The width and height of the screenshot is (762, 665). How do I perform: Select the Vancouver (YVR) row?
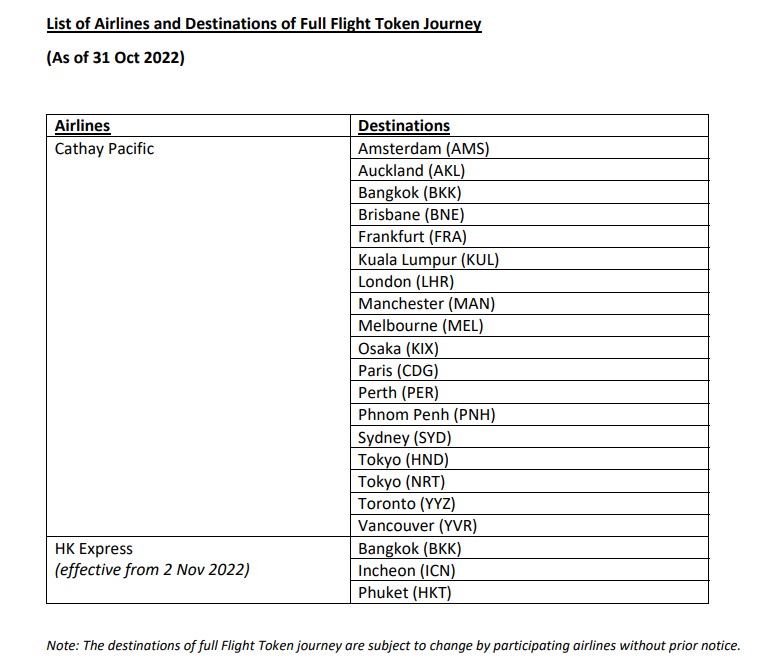click(x=529, y=525)
